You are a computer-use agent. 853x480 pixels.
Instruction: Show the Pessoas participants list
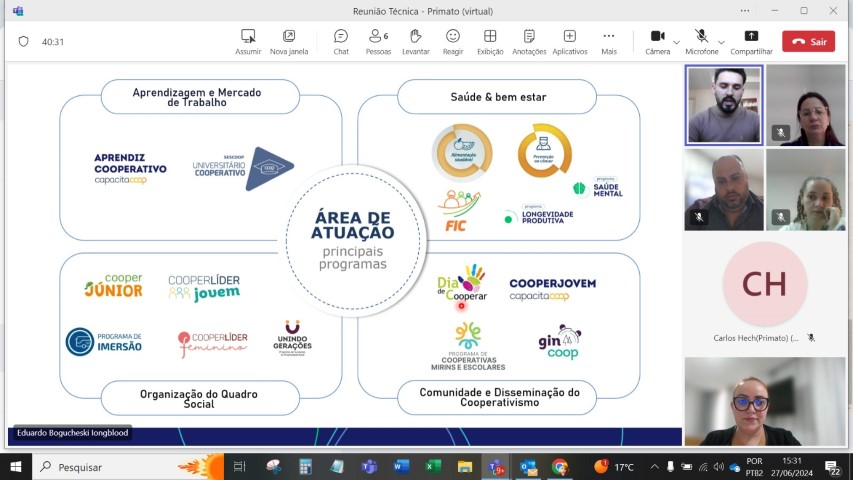[x=379, y=42]
